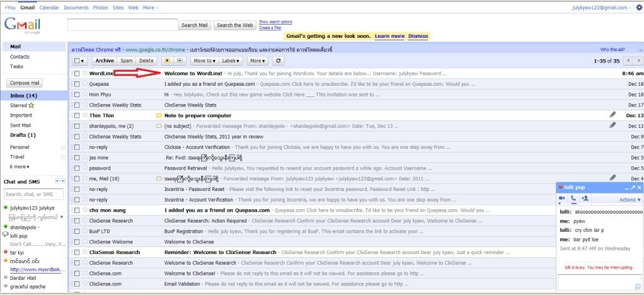644x295 pixels.
Task: Open Actions menu in lolli pop chat
Action: click(630, 200)
